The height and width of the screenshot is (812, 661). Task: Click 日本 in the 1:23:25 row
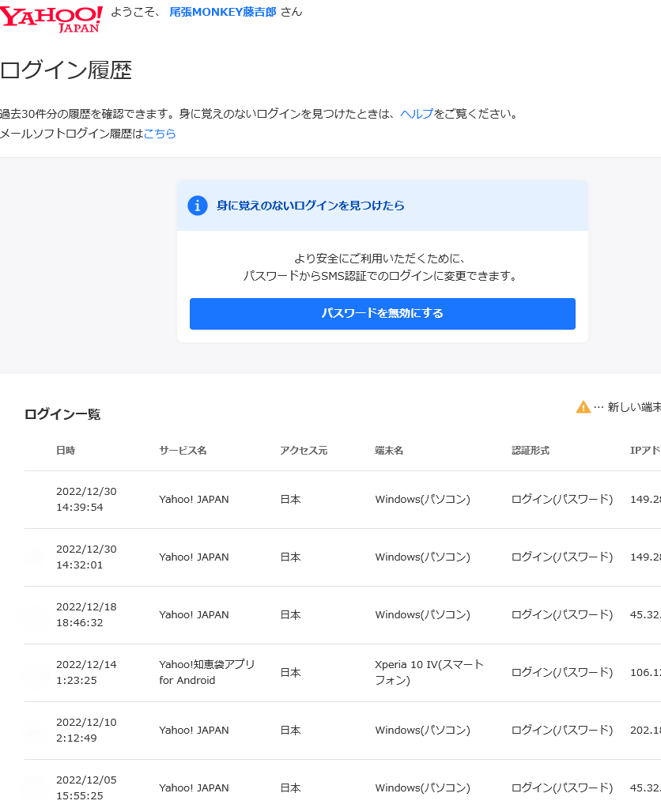[x=291, y=672]
